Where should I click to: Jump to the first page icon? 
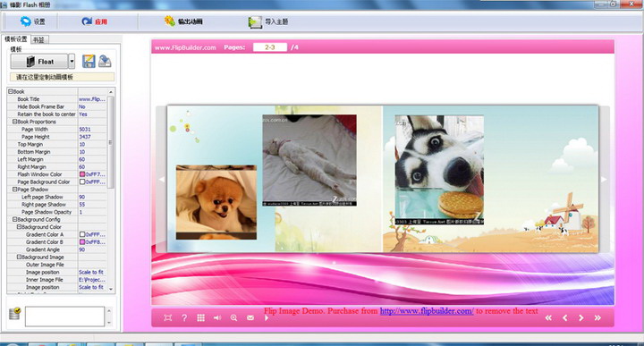[x=548, y=317]
